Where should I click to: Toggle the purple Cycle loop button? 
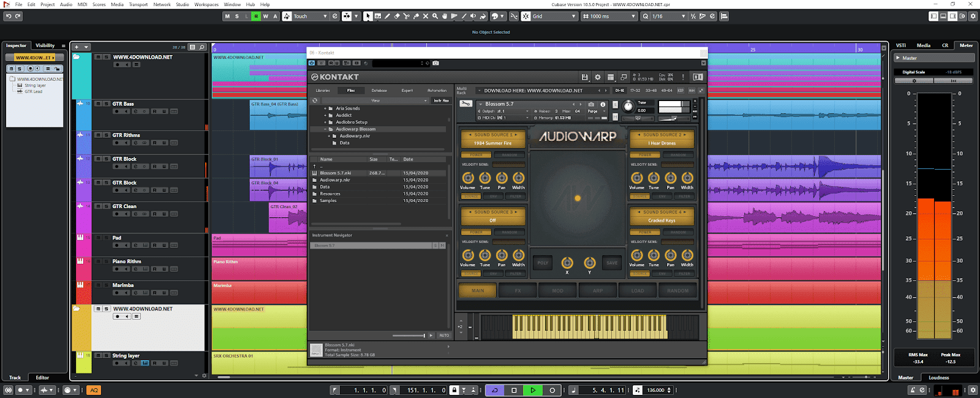495,390
